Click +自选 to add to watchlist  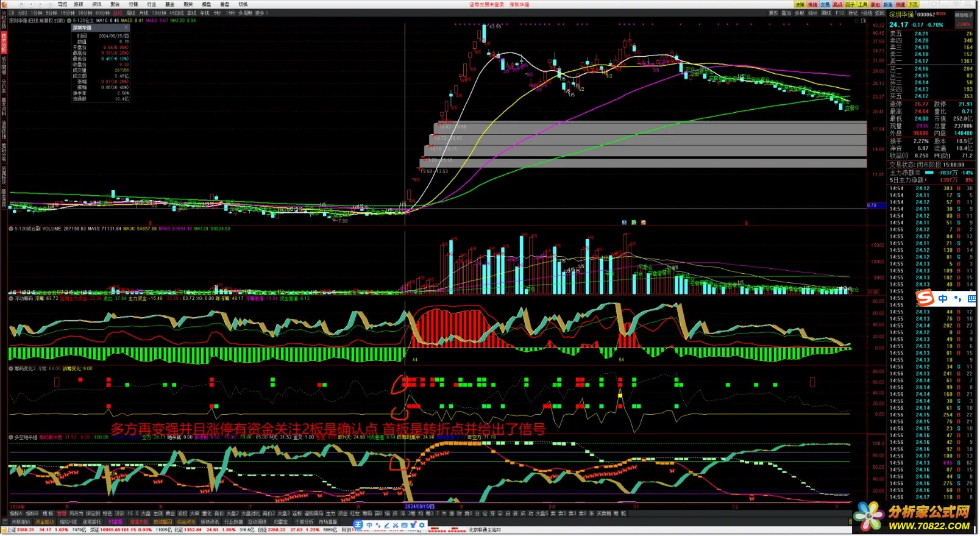point(866,13)
